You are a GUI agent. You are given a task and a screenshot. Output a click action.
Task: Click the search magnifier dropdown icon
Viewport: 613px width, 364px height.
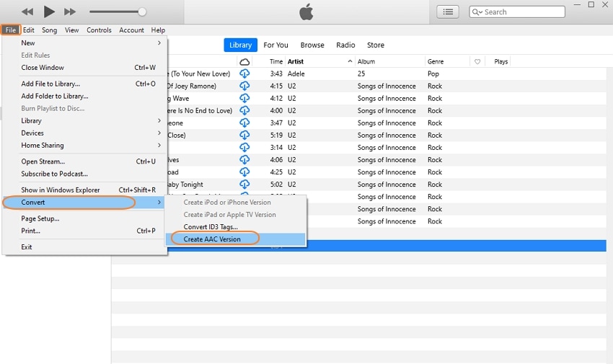pos(477,12)
